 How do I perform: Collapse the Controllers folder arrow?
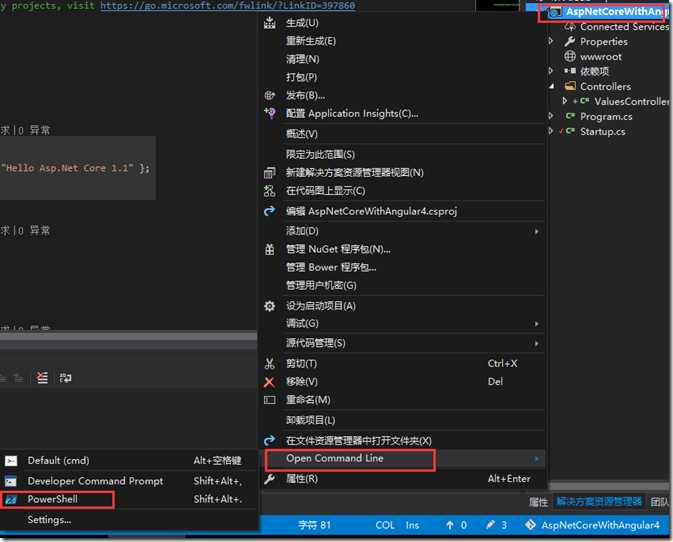(x=552, y=86)
